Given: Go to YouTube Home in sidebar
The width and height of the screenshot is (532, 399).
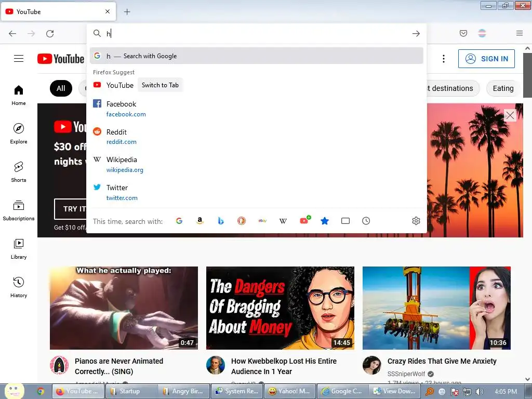Looking at the screenshot, I should tap(19, 95).
